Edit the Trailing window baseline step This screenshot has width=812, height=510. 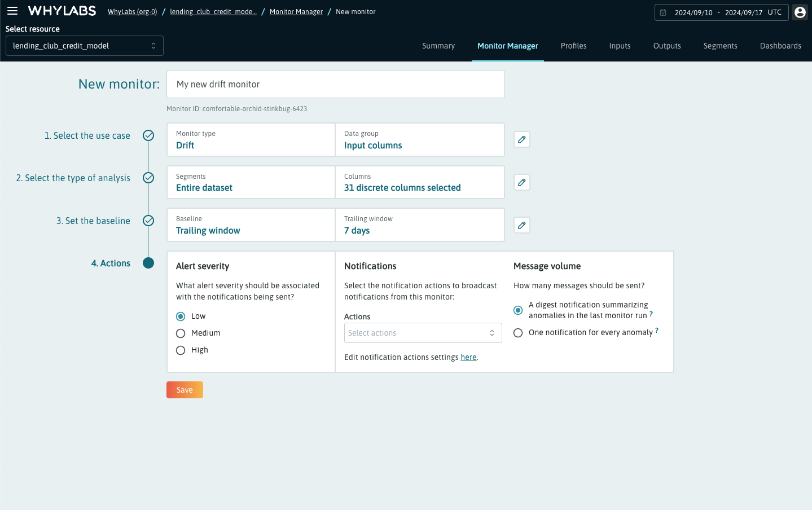[x=521, y=225]
